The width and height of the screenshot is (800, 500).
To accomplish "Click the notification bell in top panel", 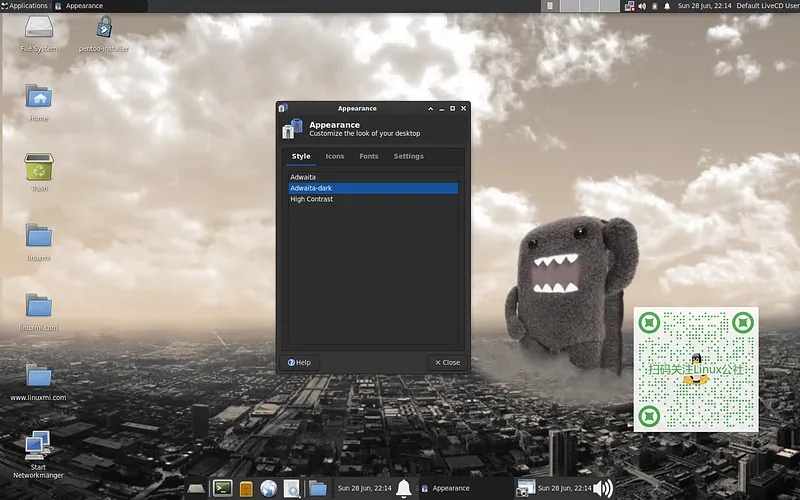I will (x=667, y=6).
